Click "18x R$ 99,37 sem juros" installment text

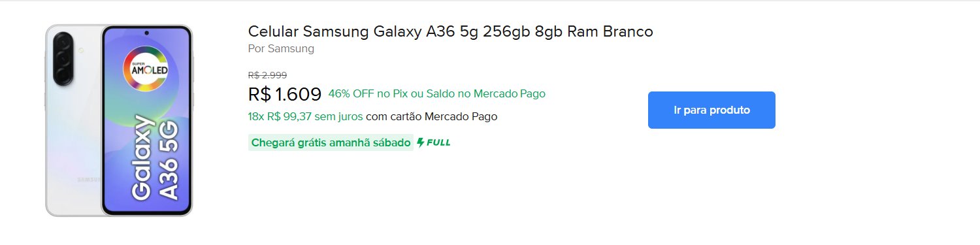point(306,117)
